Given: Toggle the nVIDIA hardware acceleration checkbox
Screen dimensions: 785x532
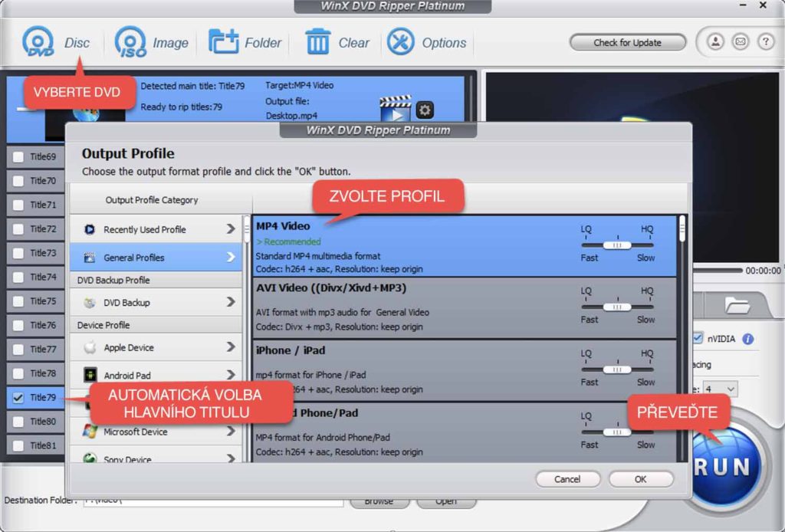Looking at the screenshot, I should (x=698, y=338).
